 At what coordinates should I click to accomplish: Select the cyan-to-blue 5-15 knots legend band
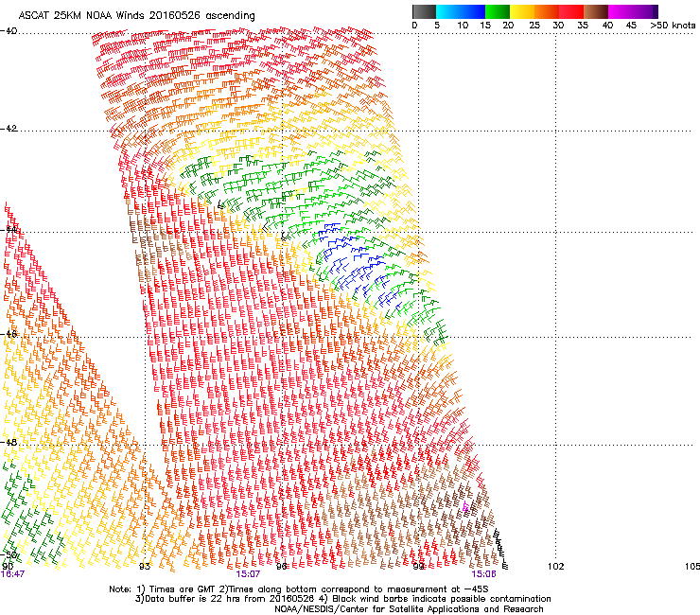click(461, 11)
